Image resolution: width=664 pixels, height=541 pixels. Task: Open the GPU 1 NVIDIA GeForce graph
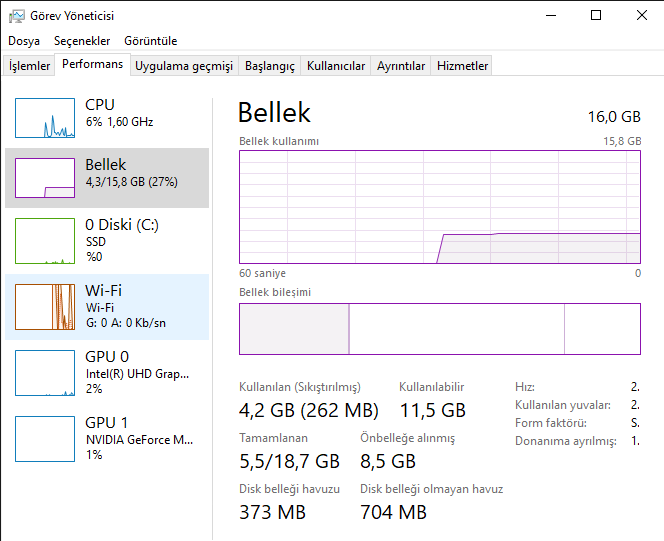click(x=45, y=438)
